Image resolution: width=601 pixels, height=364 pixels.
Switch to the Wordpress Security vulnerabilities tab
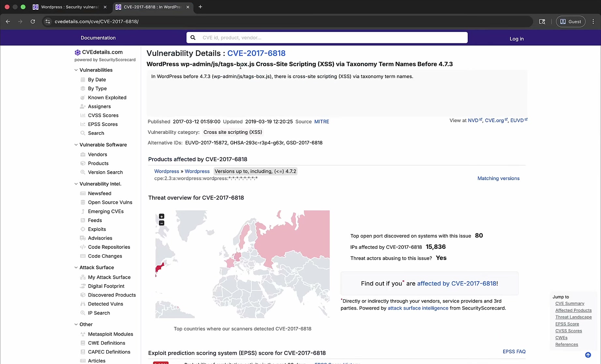tap(70, 7)
